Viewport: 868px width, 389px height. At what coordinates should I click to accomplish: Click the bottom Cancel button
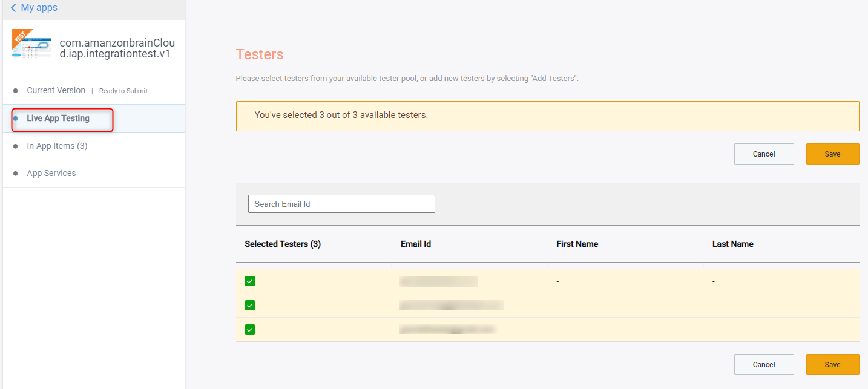coord(764,364)
